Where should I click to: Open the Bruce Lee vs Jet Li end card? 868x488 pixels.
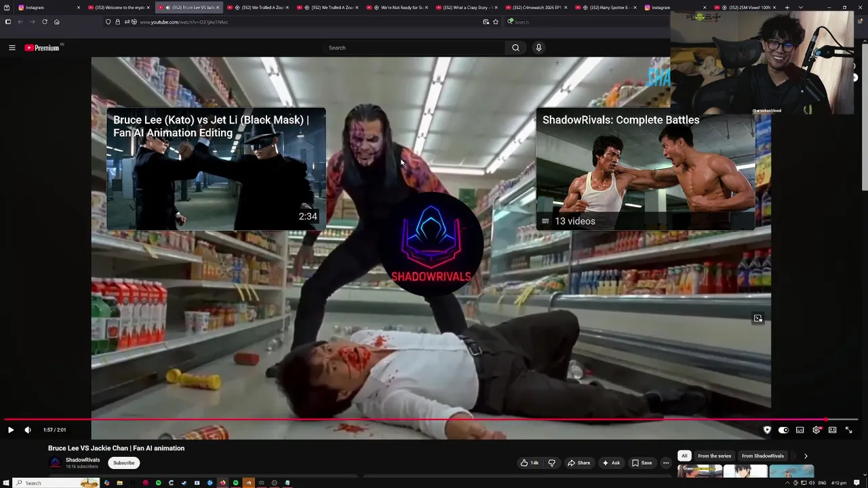(216, 169)
